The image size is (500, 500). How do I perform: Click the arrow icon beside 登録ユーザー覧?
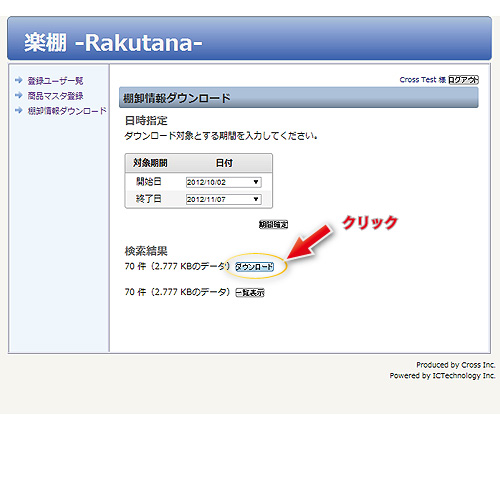click(19, 80)
